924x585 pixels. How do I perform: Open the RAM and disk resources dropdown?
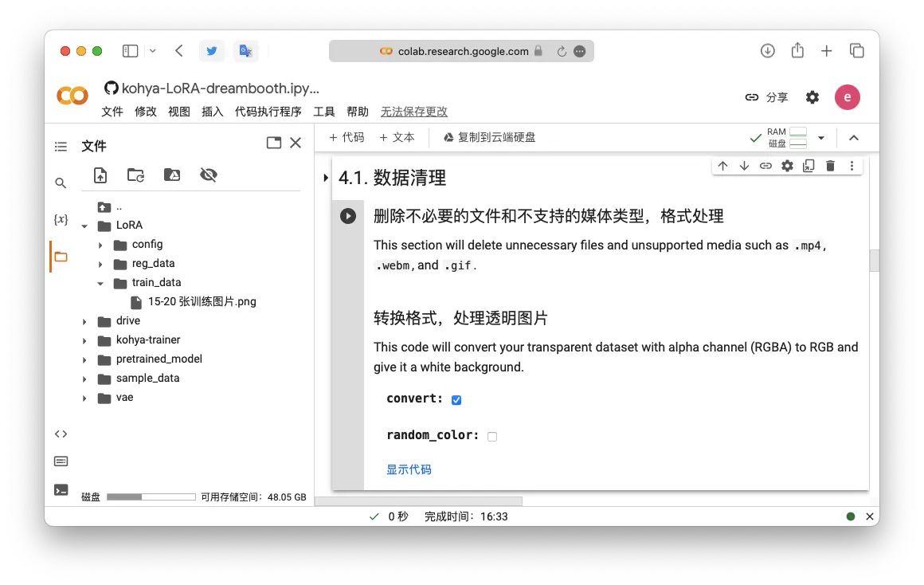tap(821, 138)
